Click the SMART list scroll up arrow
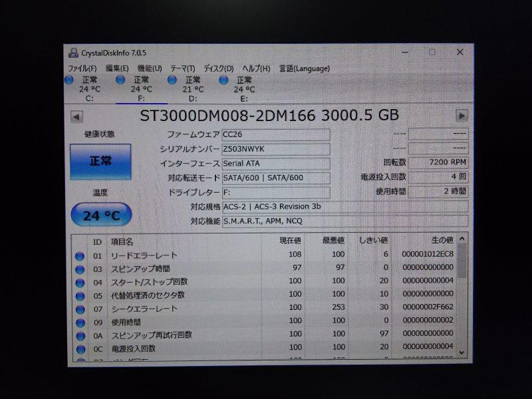The width and height of the screenshot is (532, 399). pos(462,239)
